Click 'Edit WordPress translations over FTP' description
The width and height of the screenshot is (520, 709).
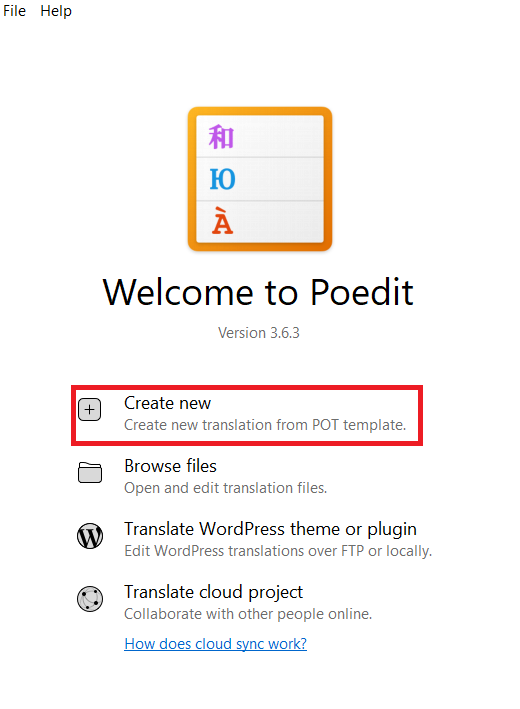click(x=278, y=551)
